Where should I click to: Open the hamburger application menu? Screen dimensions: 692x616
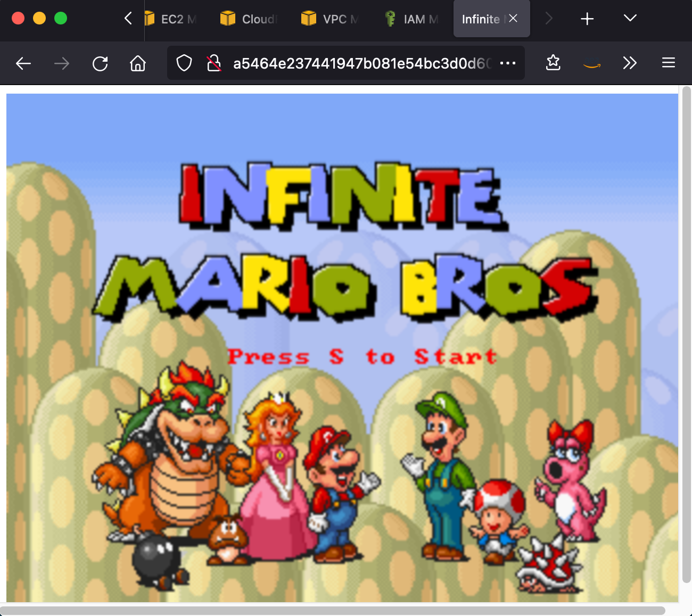pos(668,63)
